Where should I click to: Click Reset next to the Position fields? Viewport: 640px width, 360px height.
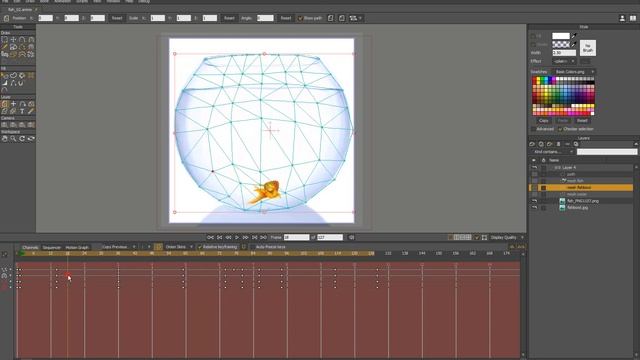pyautogui.click(x=117, y=18)
